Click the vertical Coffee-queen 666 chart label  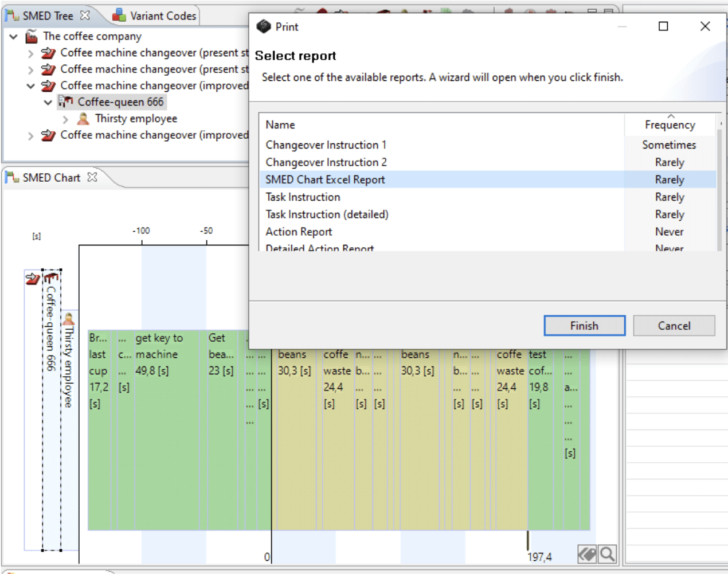pyautogui.click(x=51, y=329)
